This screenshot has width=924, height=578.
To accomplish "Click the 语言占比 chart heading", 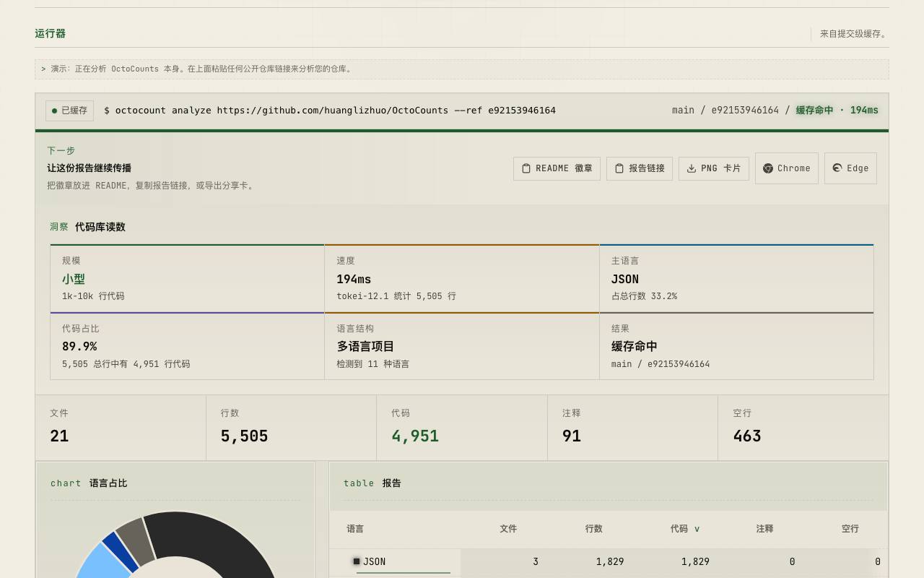I will [108, 483].
